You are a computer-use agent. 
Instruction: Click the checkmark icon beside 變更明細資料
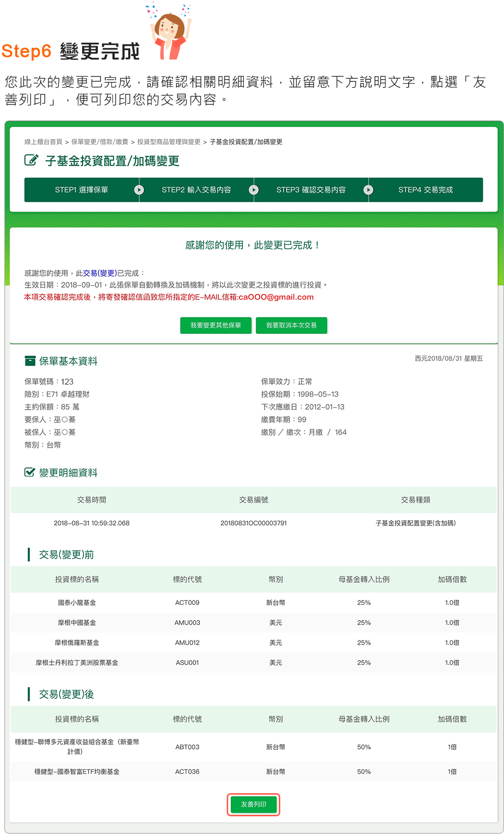click(x=30, y=472)
